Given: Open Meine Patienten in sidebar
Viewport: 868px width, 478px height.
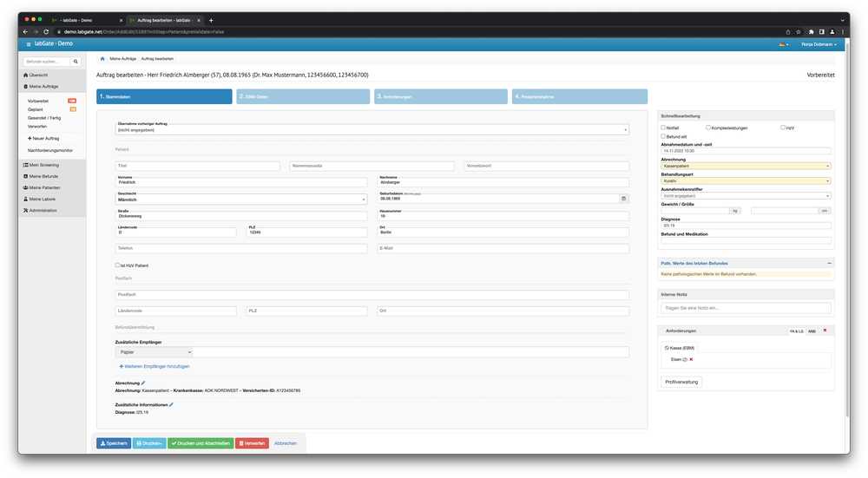Looking at the screenshot, I should 43,187.
